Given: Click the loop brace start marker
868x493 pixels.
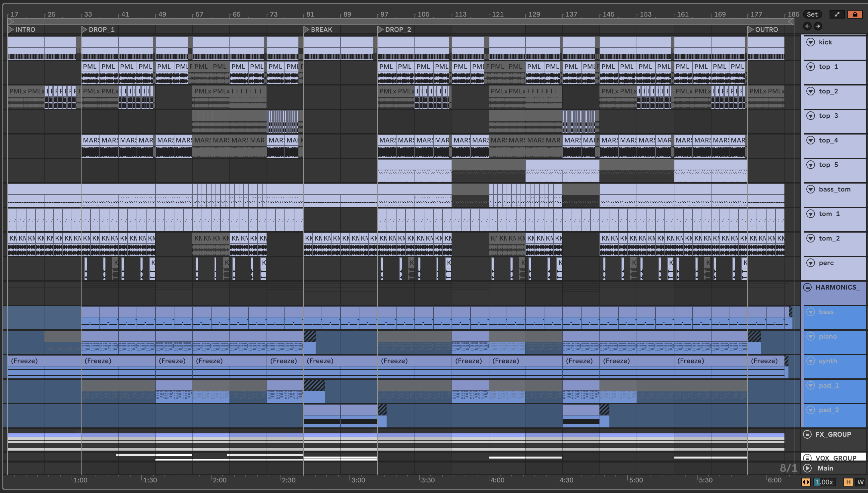Looking at the screenshot, I should (11, 22).
